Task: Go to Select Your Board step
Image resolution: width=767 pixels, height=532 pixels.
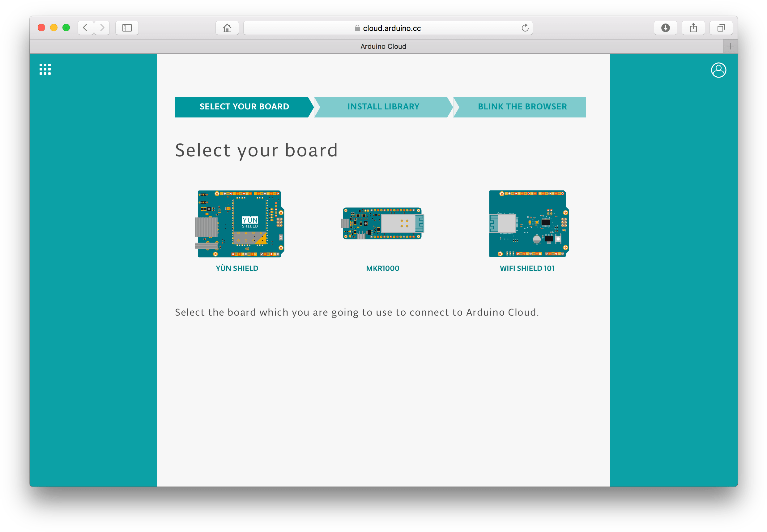Action: pyautogui.click(x=244, y=107)
